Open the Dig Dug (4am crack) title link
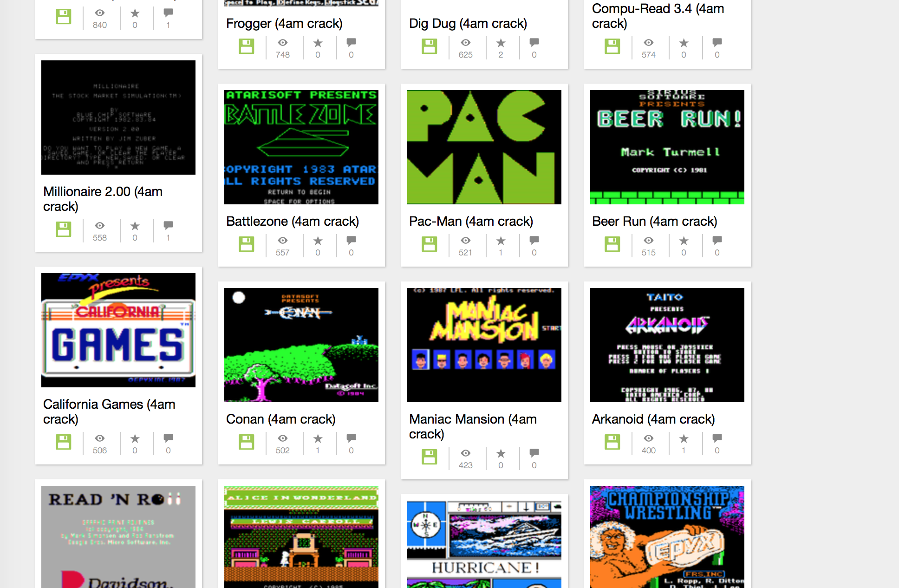 click(x=468, y=24)
